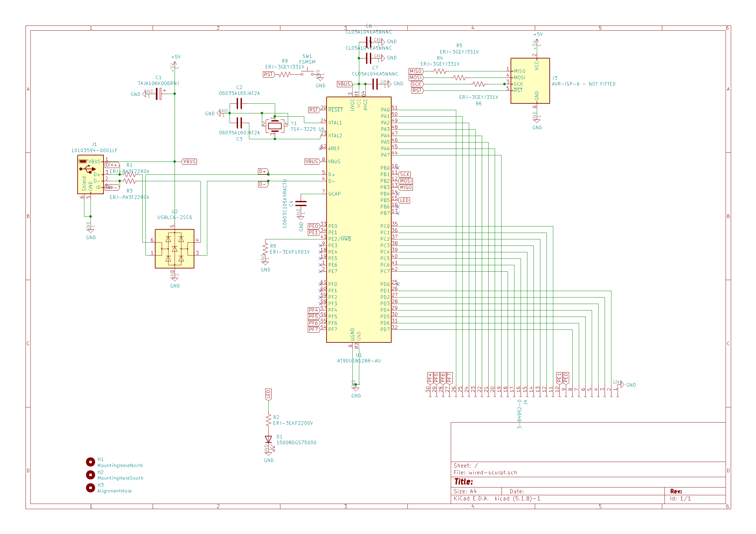
Task: Select the +5V power symbol above C1
Action: coord(175,64)
